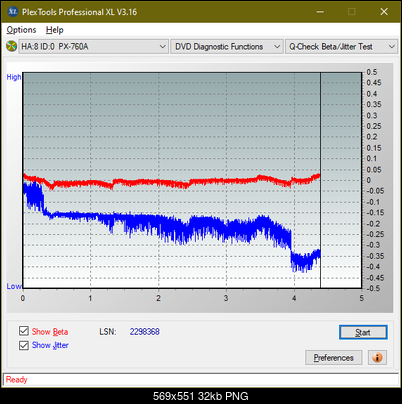Minimize the PlexTools window
The width and height of the screenshot is (402, 404).
320,12
